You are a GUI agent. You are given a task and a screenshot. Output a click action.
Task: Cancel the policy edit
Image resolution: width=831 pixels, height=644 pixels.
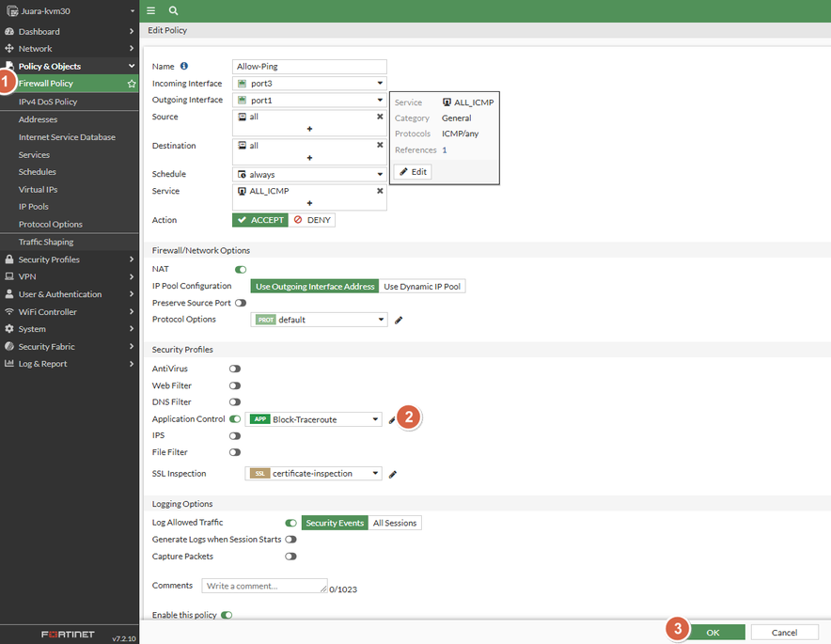(x=784, y=633)
